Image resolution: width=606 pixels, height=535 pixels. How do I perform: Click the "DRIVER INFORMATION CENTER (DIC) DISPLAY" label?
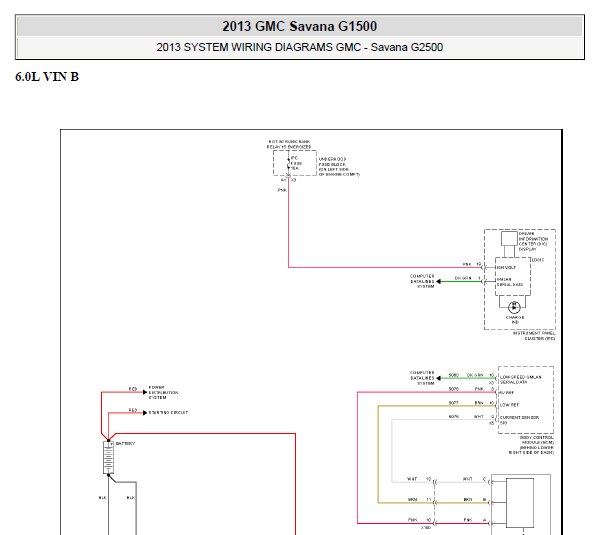pos(533,241)
